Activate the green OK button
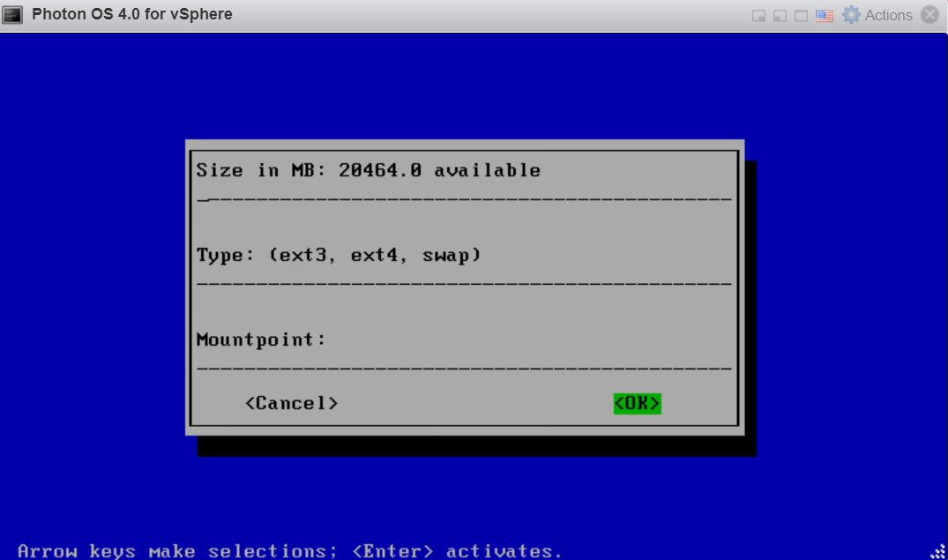The width and height of the screenshot is (948, 560). [637, 403]
